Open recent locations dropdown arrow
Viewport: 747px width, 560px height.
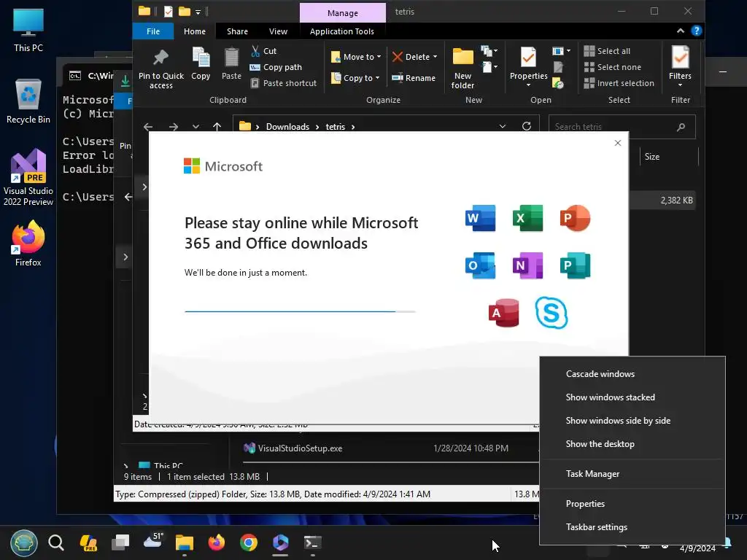(196, 127)
